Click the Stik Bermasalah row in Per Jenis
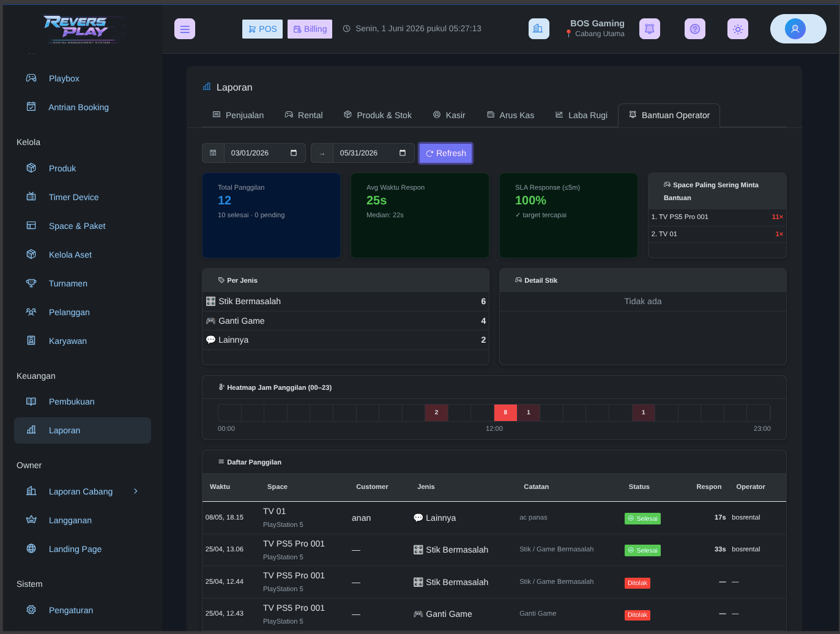840x634 pixels. pyautogui.click(x=346, y=301)
